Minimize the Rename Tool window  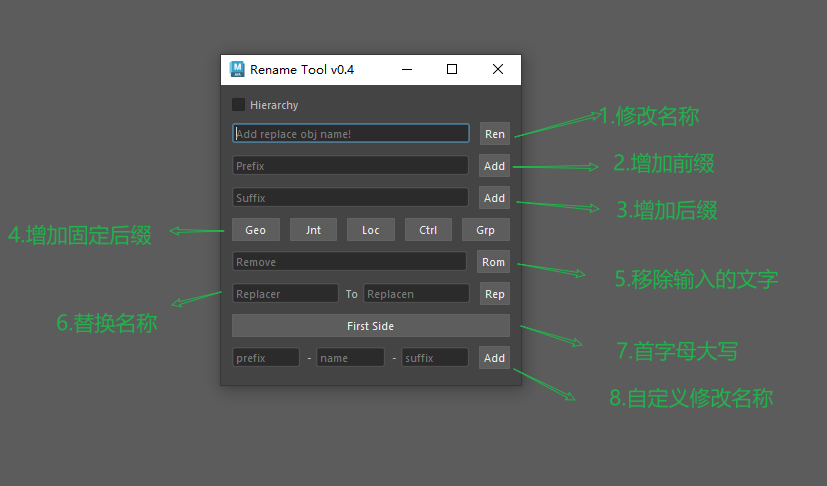point(407,69)
